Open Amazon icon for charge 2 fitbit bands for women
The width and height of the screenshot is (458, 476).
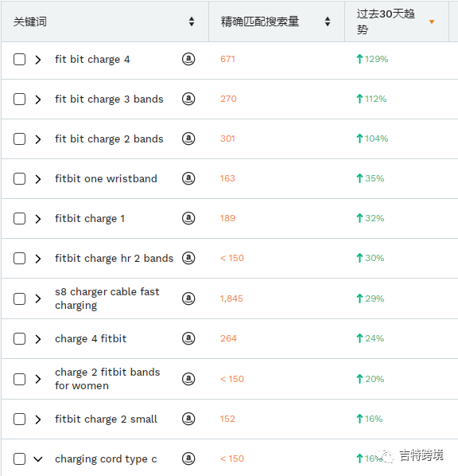coord(188,379)
